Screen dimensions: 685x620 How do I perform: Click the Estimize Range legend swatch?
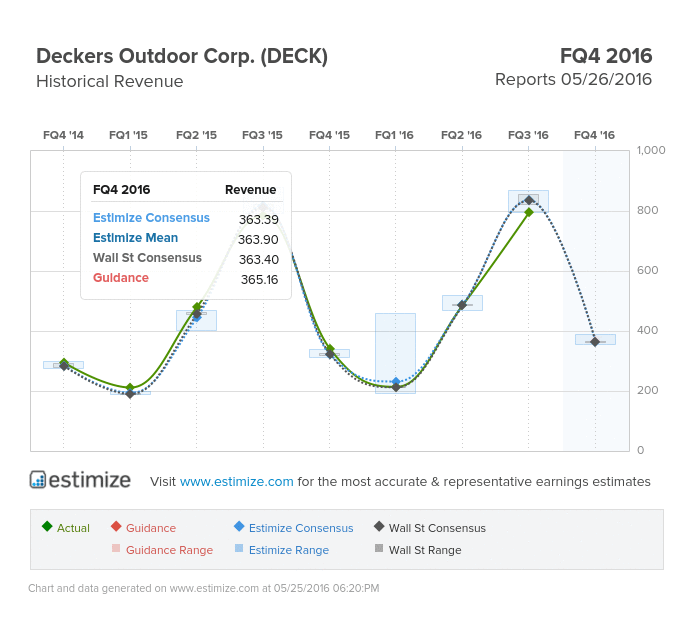239,548
